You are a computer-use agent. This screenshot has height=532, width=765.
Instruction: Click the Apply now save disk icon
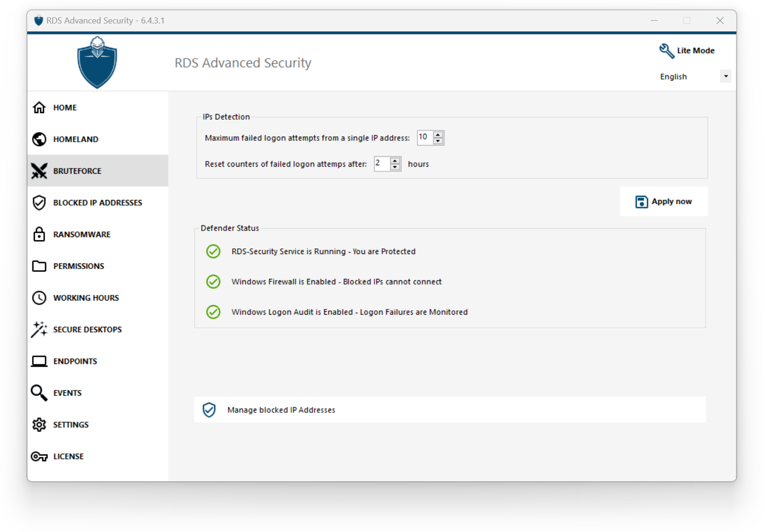click(x=641, y=201)
